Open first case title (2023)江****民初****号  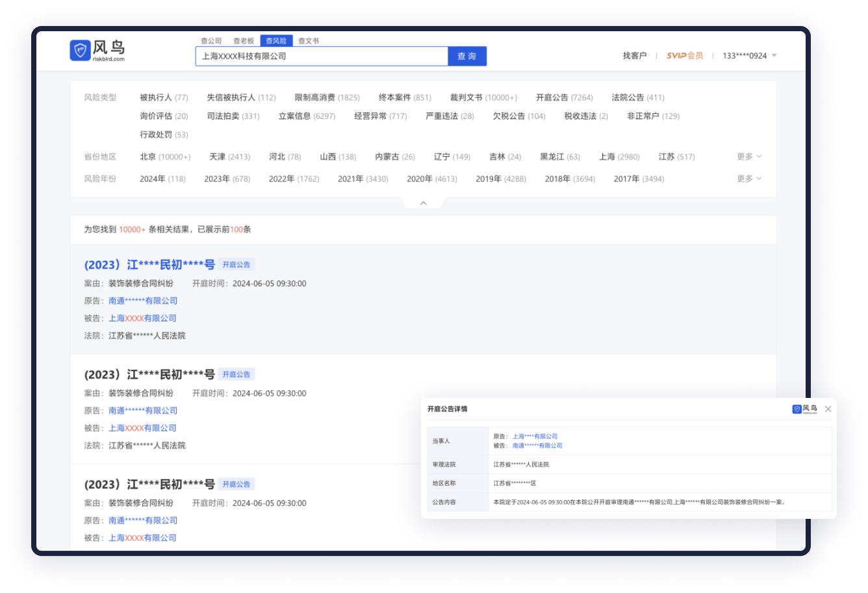[149, 265]
